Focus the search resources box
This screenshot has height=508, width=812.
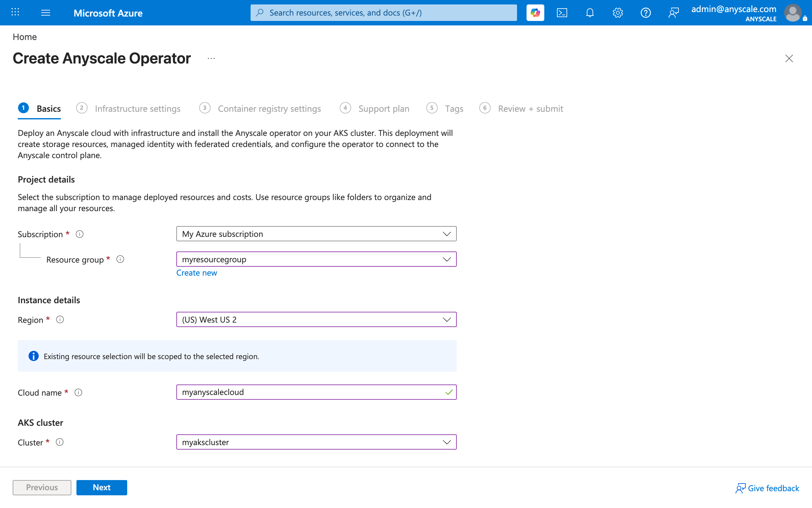pos(383,13)
